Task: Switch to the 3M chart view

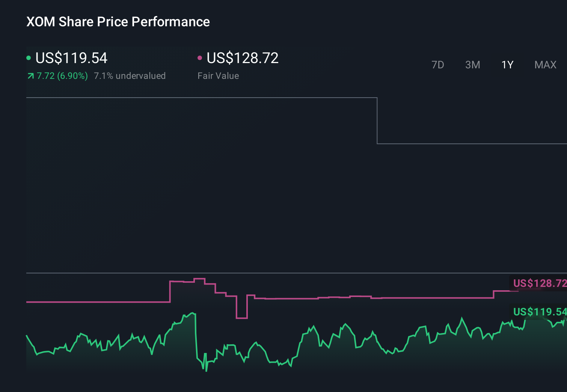Action: (x=472, y=65)
